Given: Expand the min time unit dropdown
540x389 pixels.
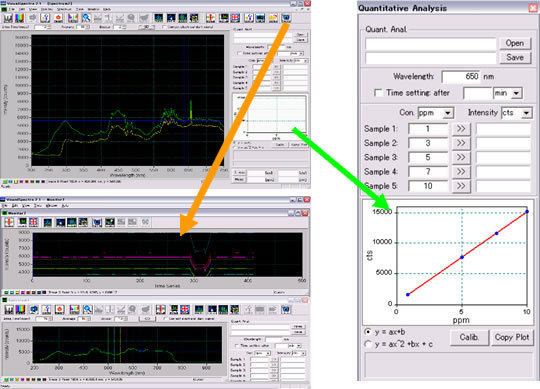Looking at the screenshot, I should click(x=508, y=93).
